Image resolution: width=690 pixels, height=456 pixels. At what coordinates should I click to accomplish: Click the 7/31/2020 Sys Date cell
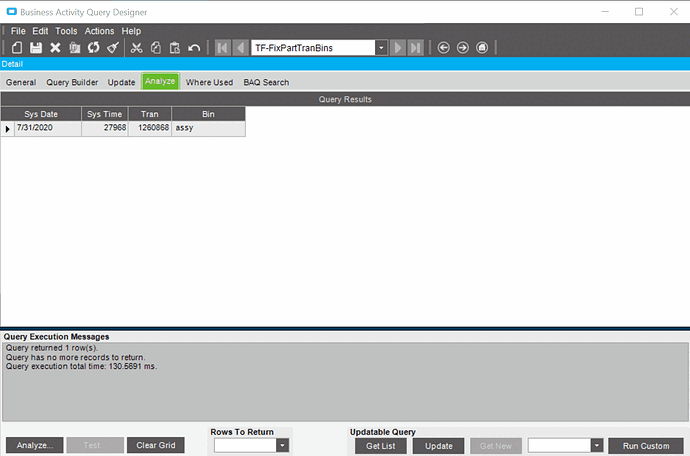point(48,128)
